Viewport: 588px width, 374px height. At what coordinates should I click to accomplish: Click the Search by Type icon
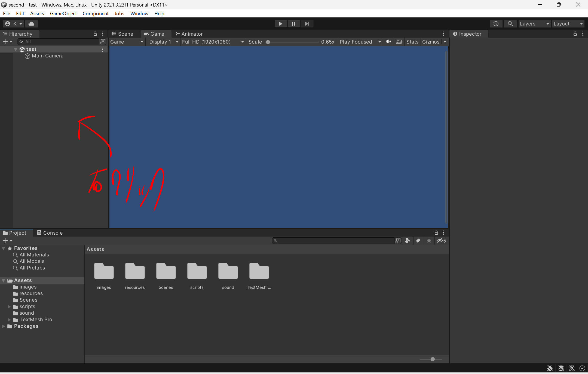(x=408, y=241)
